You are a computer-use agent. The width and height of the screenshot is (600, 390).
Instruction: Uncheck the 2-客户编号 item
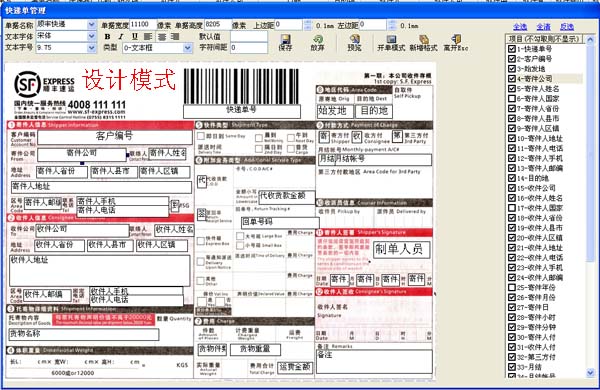tap(512, 59)
